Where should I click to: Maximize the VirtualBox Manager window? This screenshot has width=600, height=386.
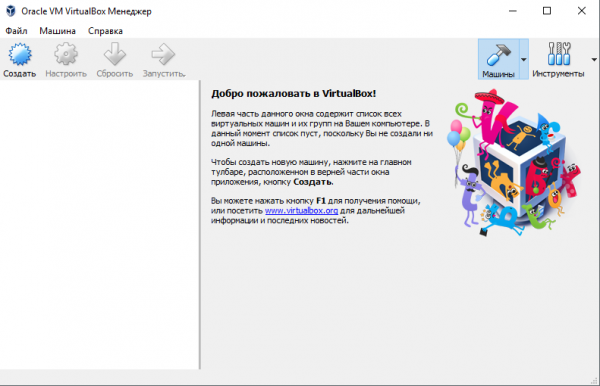(x=547, y=11)
